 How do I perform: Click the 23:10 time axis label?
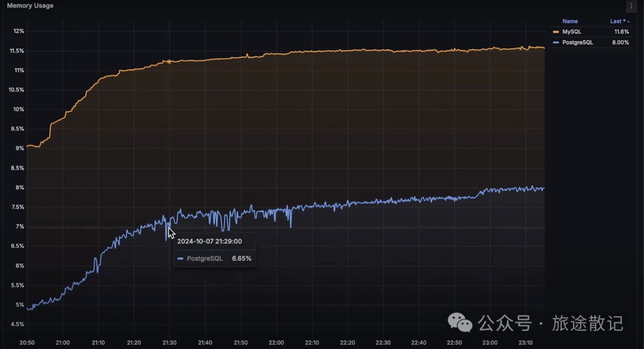click(x=525, y=343)
